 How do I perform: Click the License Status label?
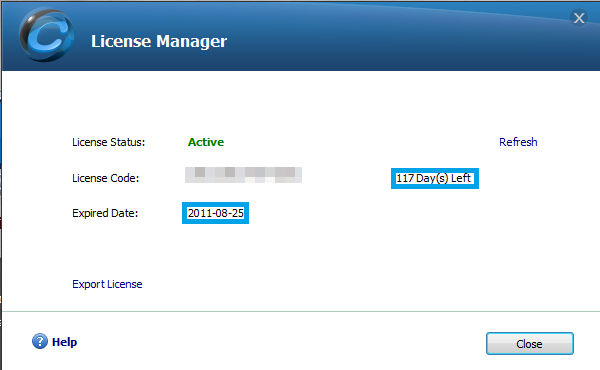(x=109, y=142)
